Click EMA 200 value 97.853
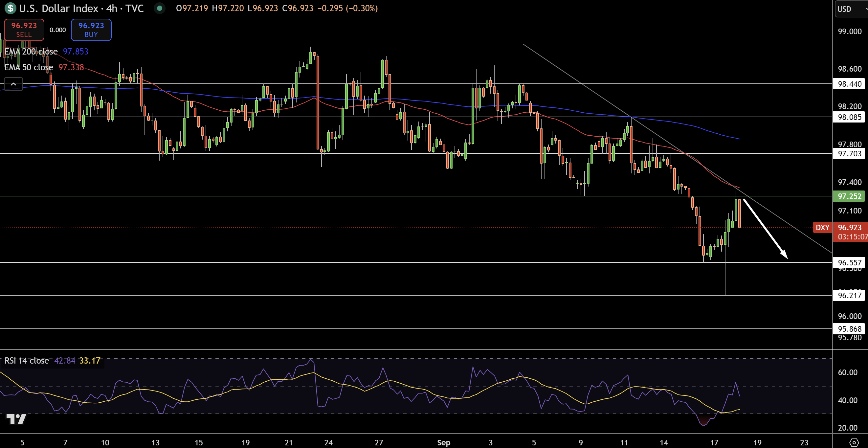868x448 pixels. (x=76, y=52)
